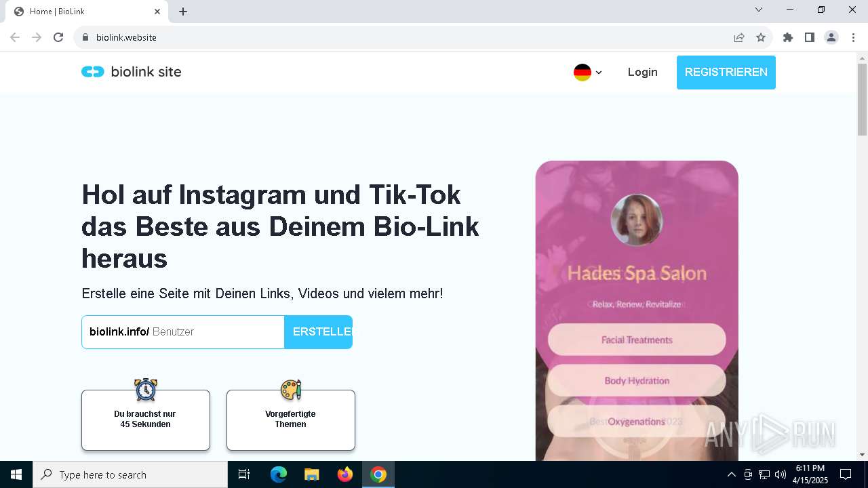Click the browser back arrow
This screenshot has height=488, width=868.
click(x=15, y=37)
